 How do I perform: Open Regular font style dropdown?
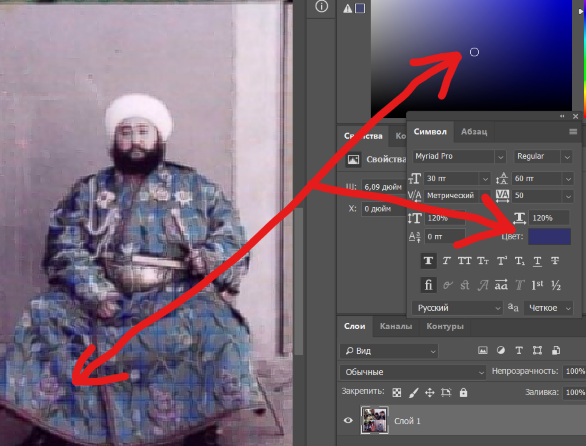point(567,157)
